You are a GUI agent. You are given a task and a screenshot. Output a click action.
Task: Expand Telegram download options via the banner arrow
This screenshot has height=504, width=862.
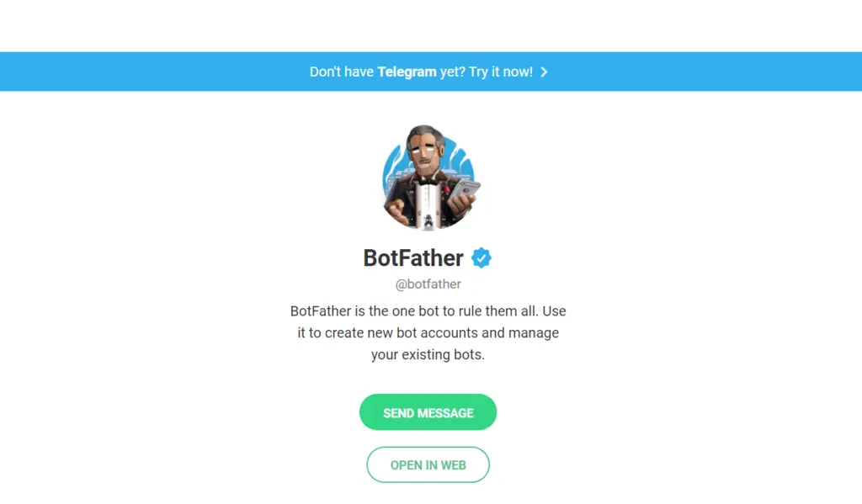(x=545, y=72)
